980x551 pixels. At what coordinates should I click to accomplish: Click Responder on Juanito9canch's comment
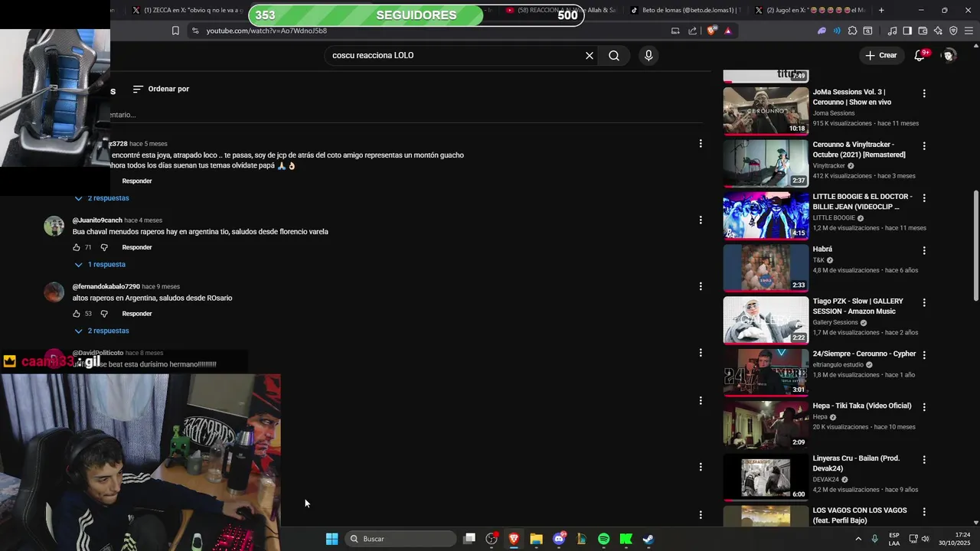pyautogui.click(x=137, y=247)
